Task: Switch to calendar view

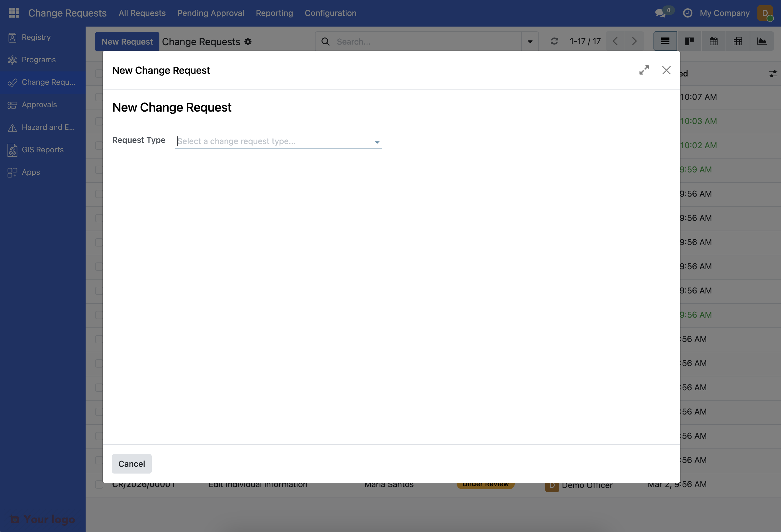Action: click(713, 41)
